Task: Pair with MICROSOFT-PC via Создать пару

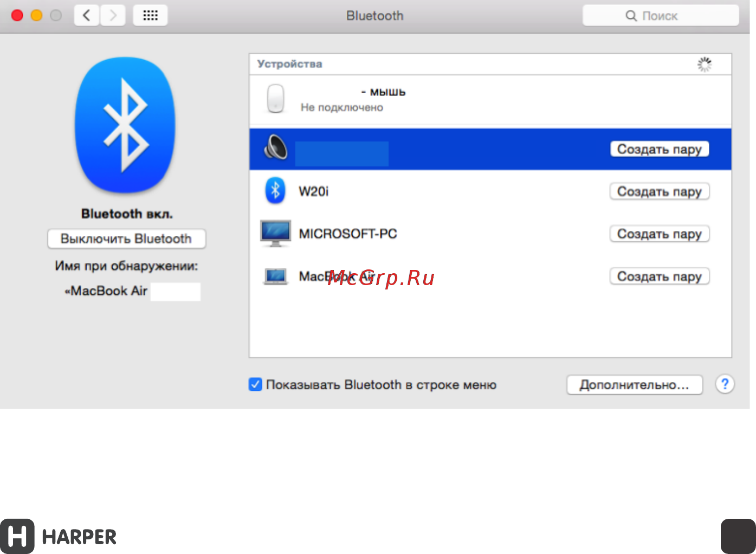Action: (660, 234)
